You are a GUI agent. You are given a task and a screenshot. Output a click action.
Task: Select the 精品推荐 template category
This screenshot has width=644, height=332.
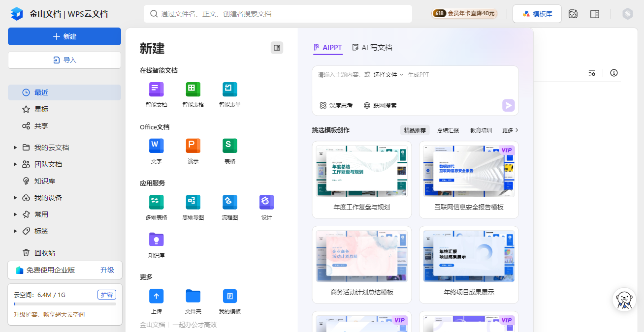pos(415,130)
